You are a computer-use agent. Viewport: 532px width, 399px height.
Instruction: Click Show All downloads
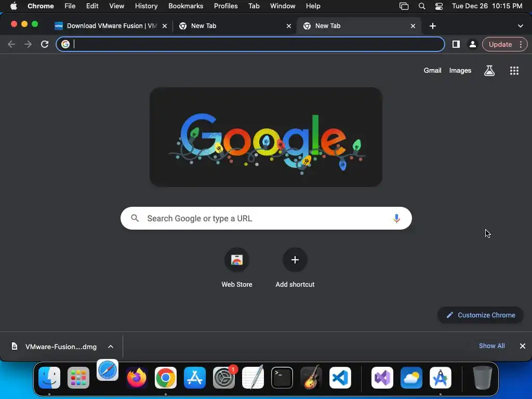491,345
